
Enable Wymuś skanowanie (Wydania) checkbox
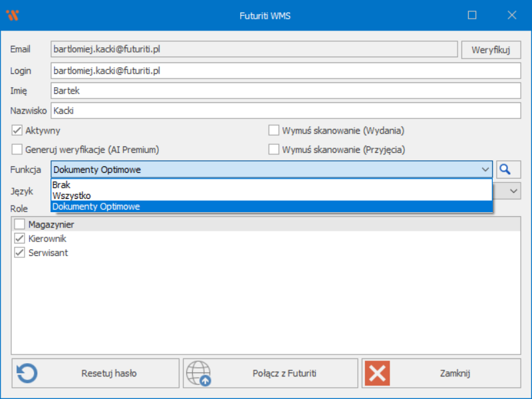[273, 130]
